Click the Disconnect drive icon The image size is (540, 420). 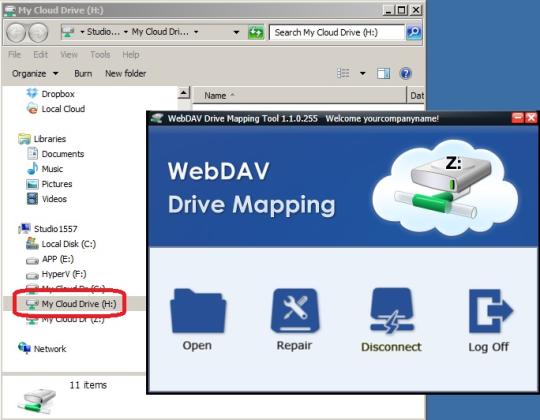click(x=392, y=311)
